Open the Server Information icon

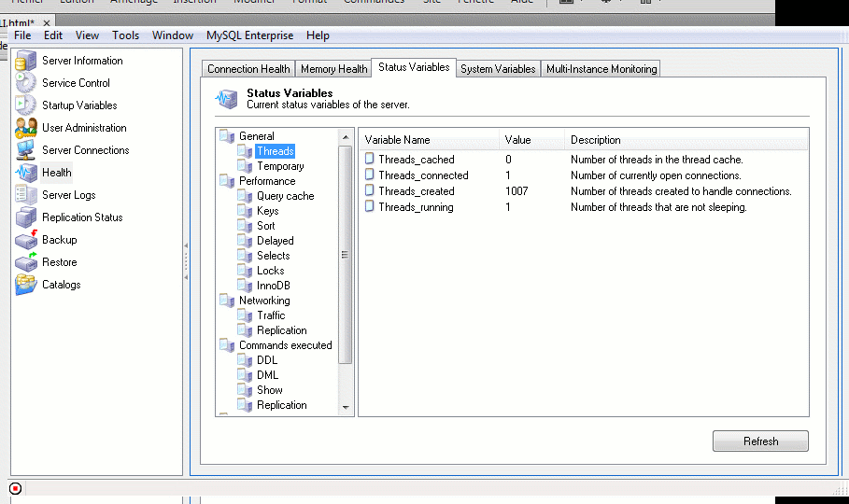coord(25,61)
